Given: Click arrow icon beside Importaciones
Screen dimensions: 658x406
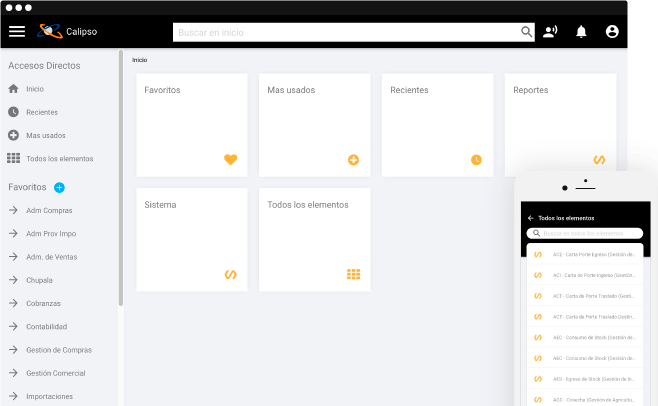Looking at the screenshot, I should 13,396.
